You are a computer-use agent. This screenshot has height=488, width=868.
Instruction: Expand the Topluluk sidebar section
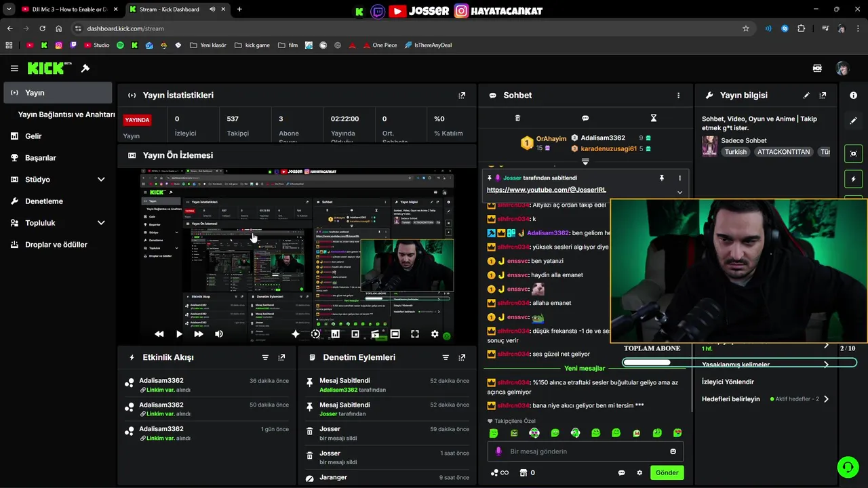[x=101, y=223]
